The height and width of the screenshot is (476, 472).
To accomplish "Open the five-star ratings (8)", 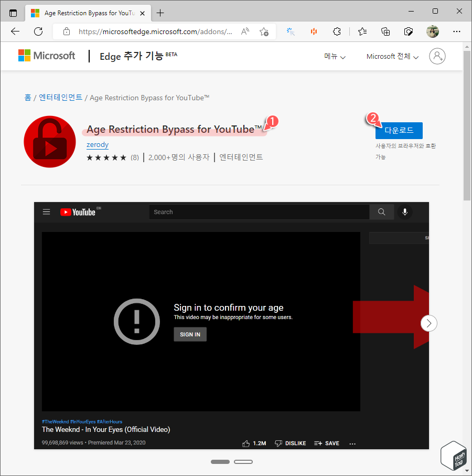I will pos(113,157).
